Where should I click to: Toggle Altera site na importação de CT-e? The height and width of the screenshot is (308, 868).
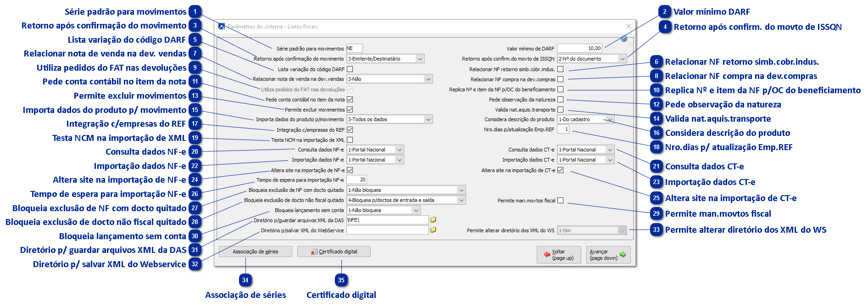[560, 170]
